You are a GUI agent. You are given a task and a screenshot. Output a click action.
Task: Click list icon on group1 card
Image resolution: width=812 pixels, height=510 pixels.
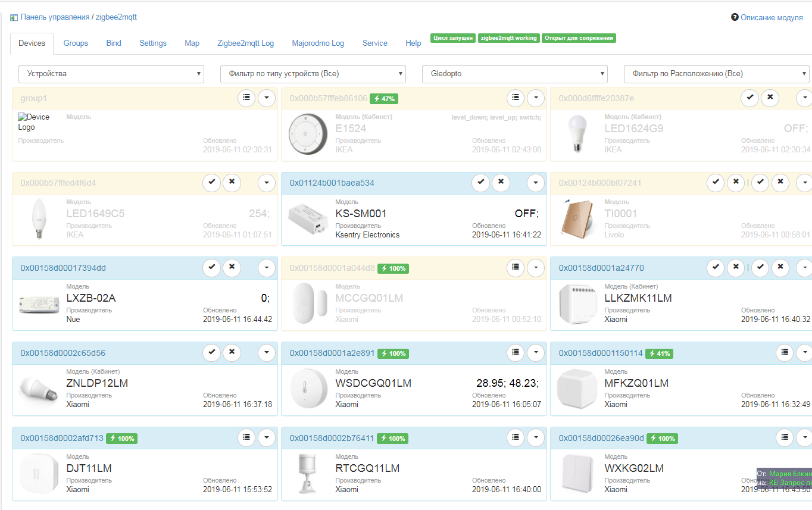[246, 98]
